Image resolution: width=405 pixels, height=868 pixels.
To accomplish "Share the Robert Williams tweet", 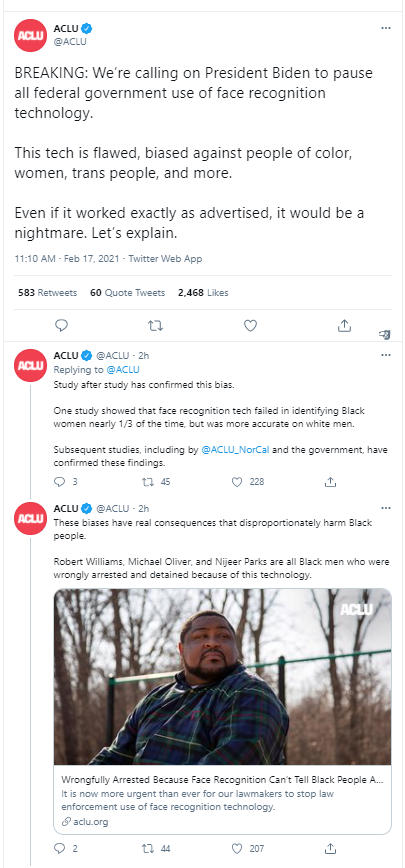I will (330, 848).
